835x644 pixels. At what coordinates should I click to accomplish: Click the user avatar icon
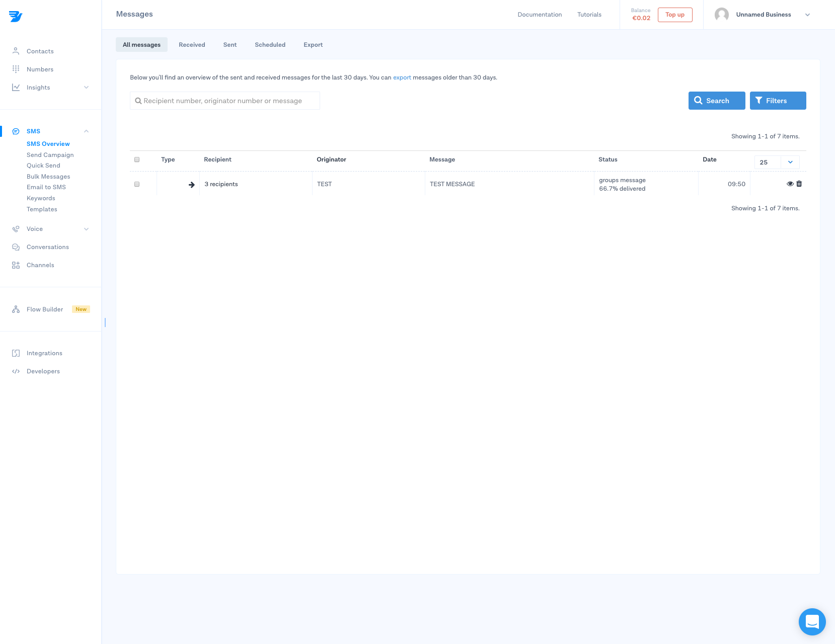coord(721,15)
